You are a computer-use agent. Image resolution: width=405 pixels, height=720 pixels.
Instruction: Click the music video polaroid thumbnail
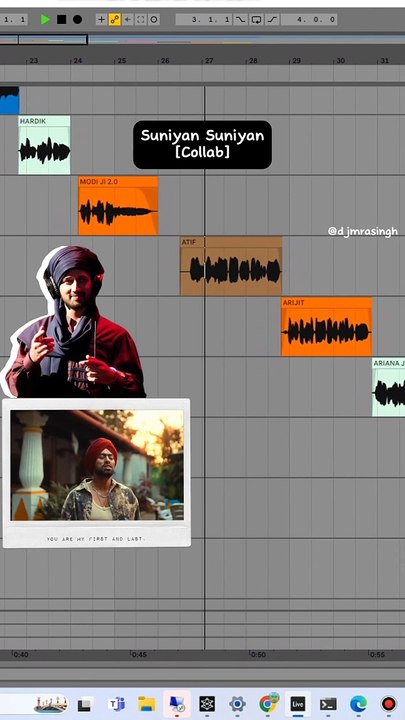97,473
